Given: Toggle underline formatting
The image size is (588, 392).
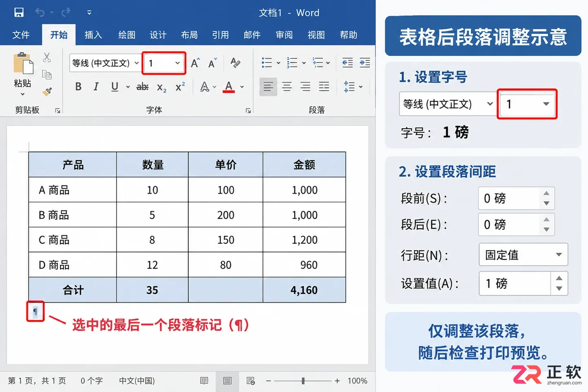Looking at the screenshot, I should coord(115,87).
